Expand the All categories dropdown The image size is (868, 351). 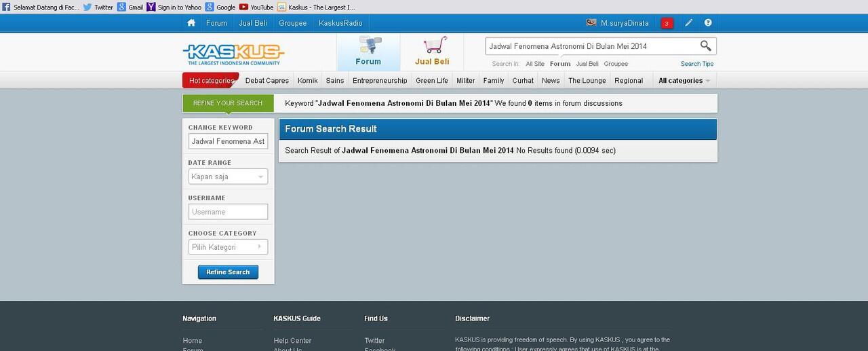[684, 80]
